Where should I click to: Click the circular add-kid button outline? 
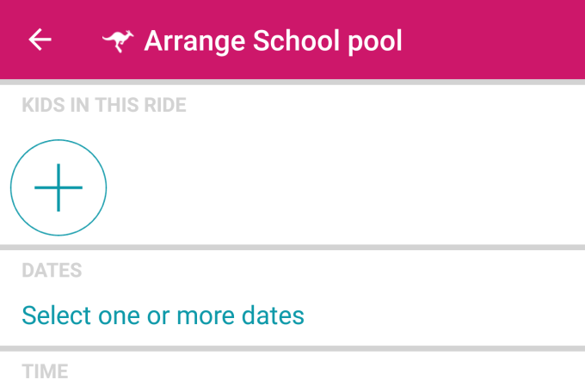click(58, 187)
